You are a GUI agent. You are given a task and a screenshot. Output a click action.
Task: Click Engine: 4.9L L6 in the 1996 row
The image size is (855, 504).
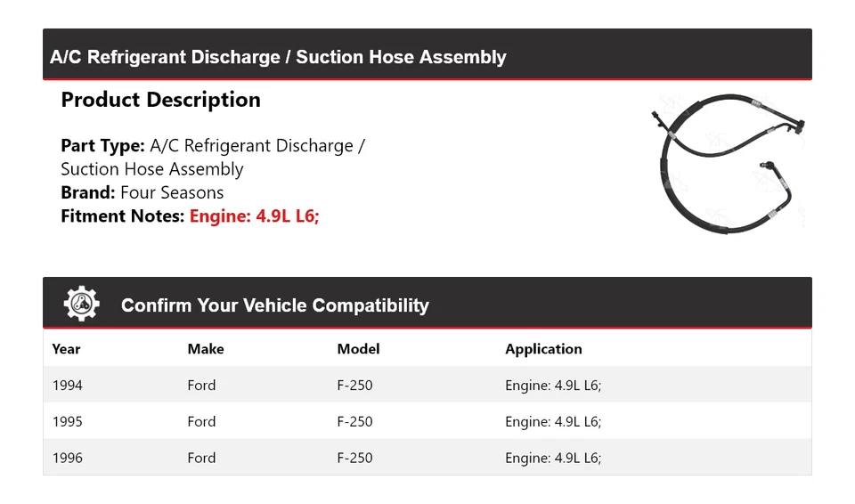point(553,459)
